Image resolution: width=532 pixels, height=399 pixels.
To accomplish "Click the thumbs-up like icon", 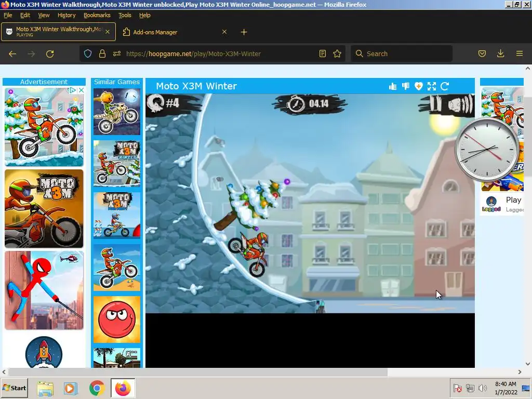I will 393,86.
